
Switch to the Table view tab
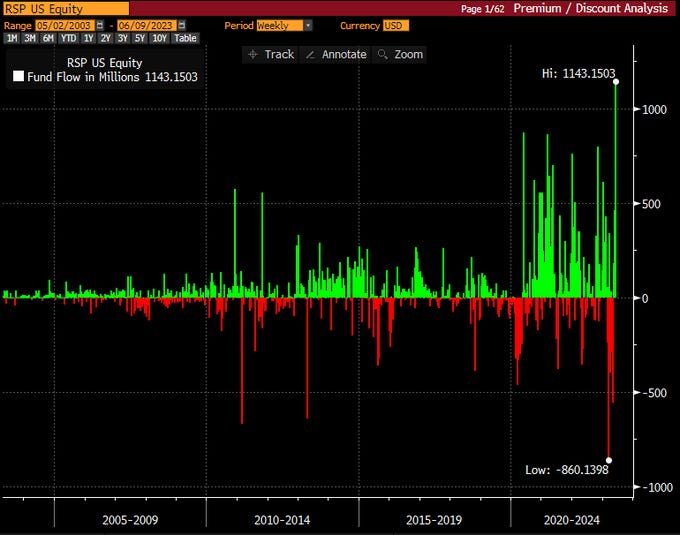pyautogui.click(x=185, y=38)
